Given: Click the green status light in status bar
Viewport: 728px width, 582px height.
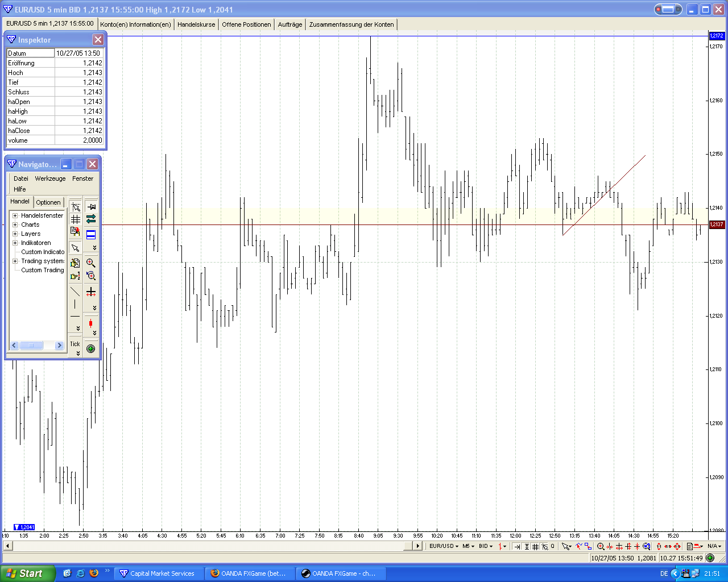Looking at the screenshot, I should pyautogui.click(x=710, y=558).
